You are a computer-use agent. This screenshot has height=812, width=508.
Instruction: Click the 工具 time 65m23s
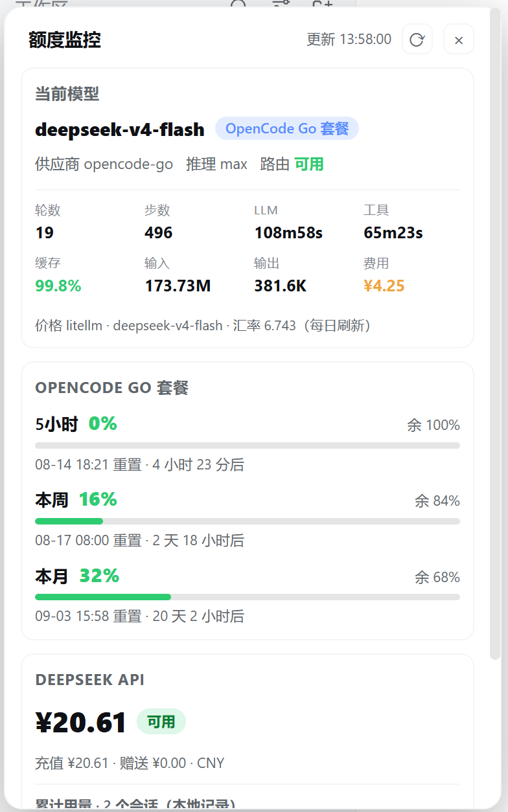pyautogui.click(x=393, y=232)
